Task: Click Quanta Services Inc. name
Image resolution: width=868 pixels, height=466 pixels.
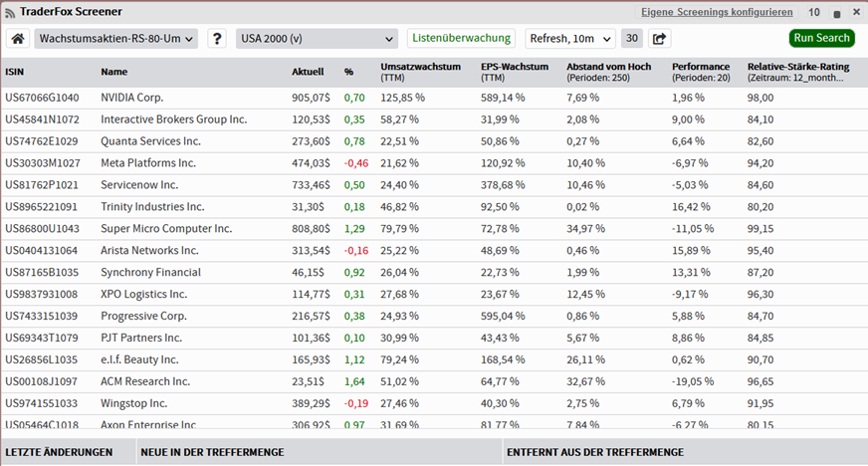Action: (x=150, y=141)
